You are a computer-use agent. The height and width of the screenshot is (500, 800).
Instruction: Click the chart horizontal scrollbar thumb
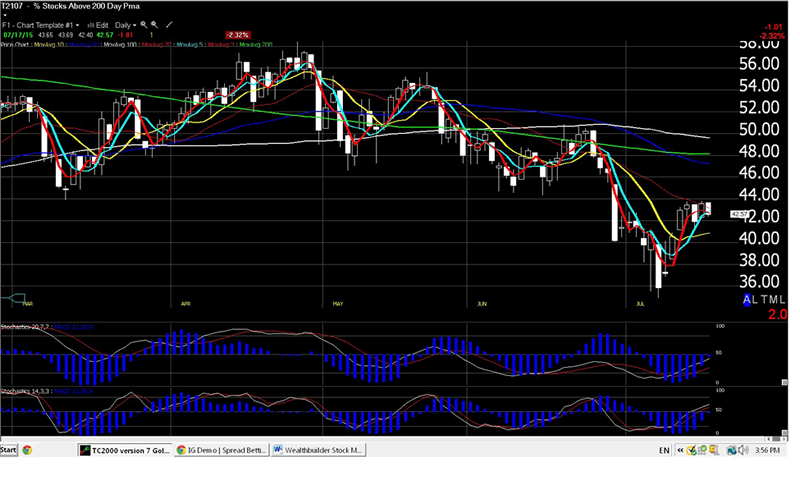pos(777,439)
